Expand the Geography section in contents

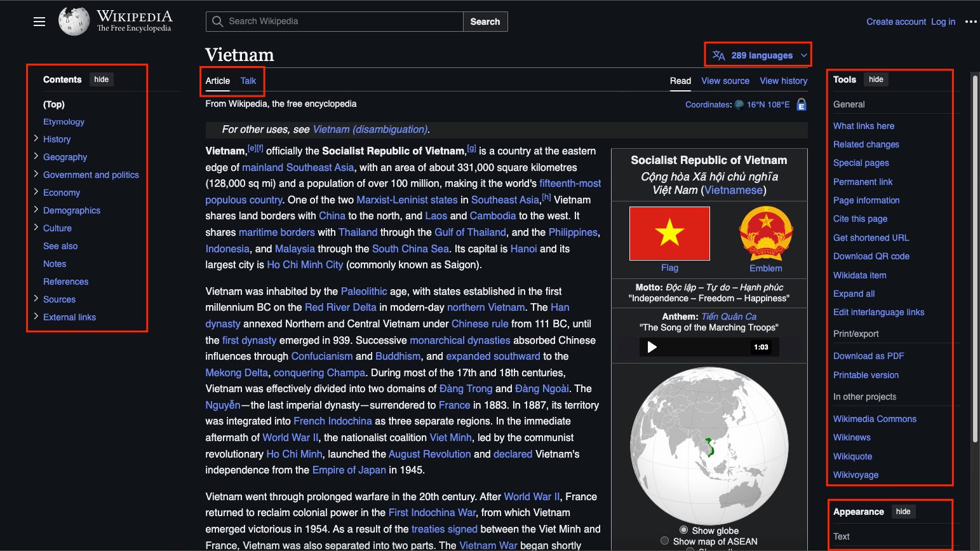coord(36,156)
